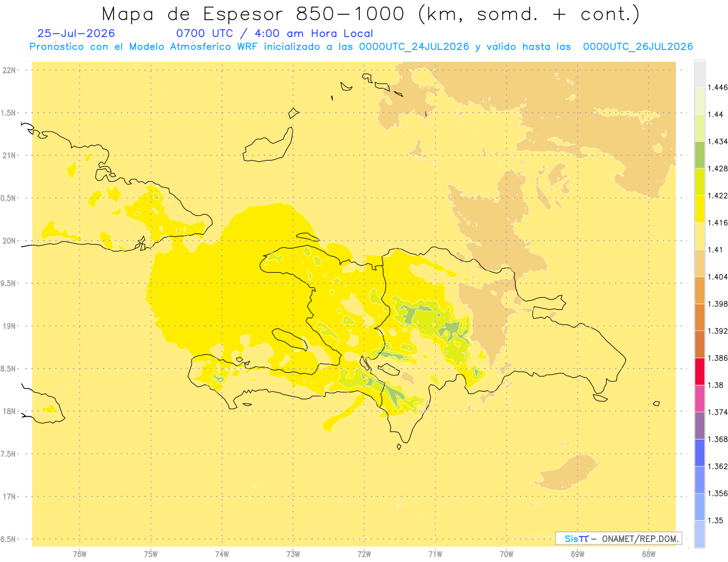Click the longitude label '70W'

(507, 554)
